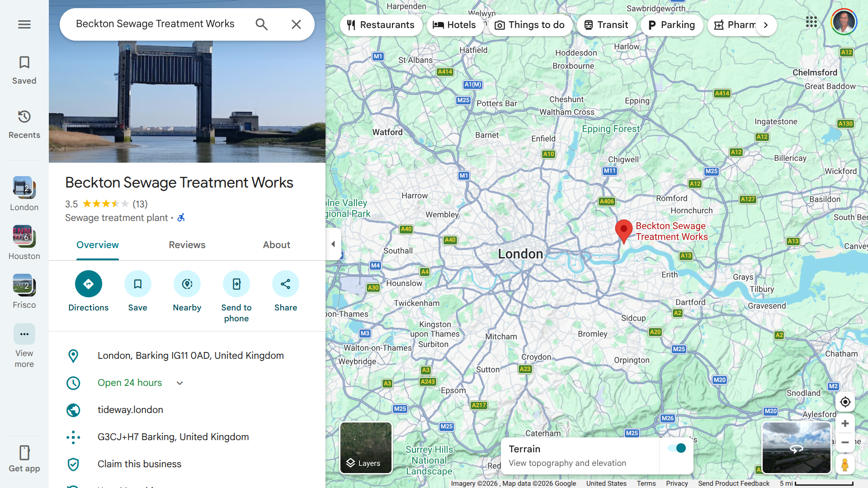Save this place with the bookmark icon
Image resolution: width=868 pixels, height=488 pixels.
[137, 284]
